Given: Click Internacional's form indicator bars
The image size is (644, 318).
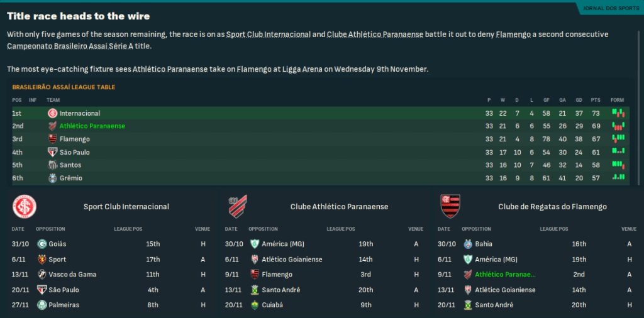Looking at the screenshot, I should (618, 113).
